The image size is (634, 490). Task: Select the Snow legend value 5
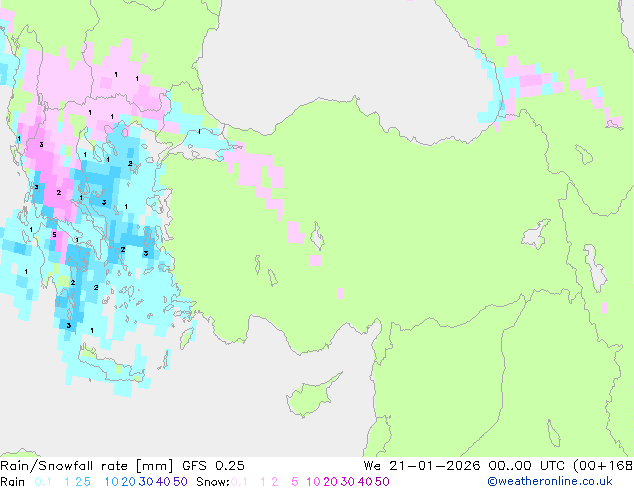[x=295, y=482]
